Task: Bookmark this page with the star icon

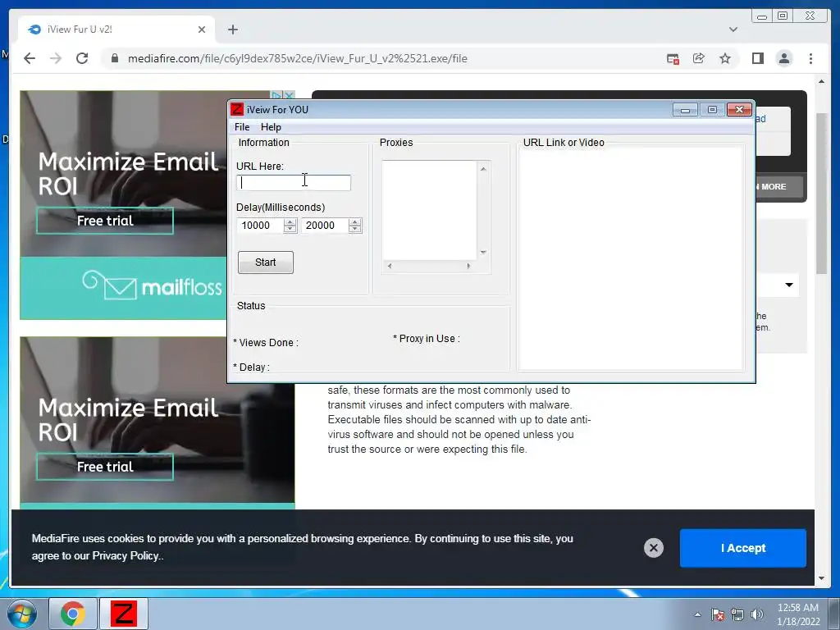Action: (x=725, y=58)
